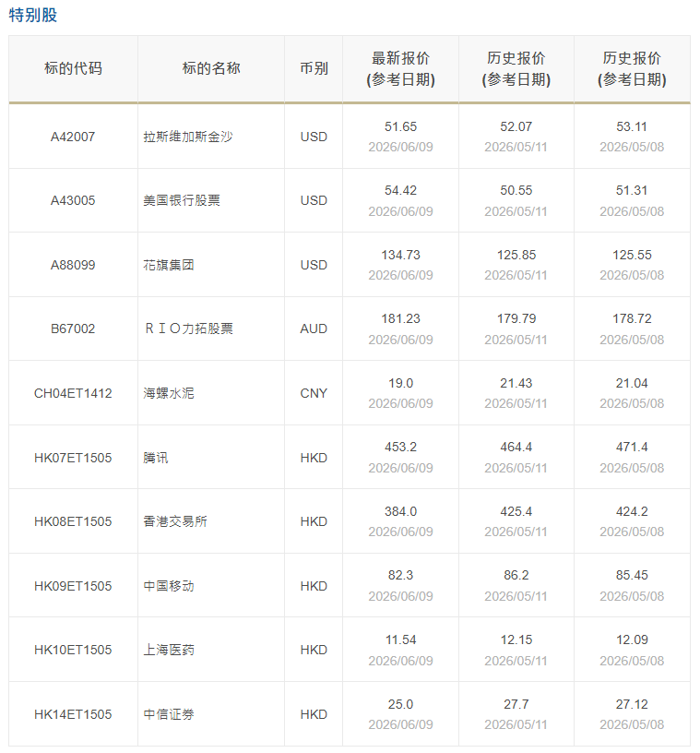Select historical price 178.72
Image resolution: width=700 pixels, height=753 pixels.
pos(632,318)
